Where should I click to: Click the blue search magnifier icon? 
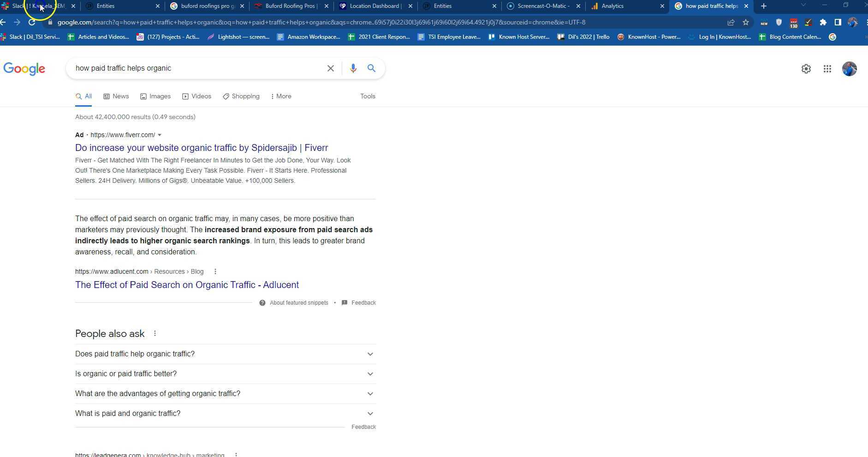click(371, 68)
